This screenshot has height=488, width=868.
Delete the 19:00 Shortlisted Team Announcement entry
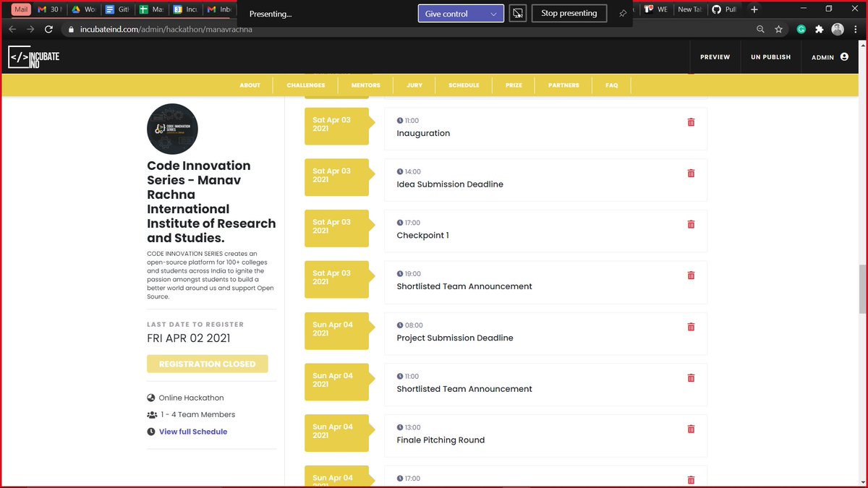click(691, 275)
